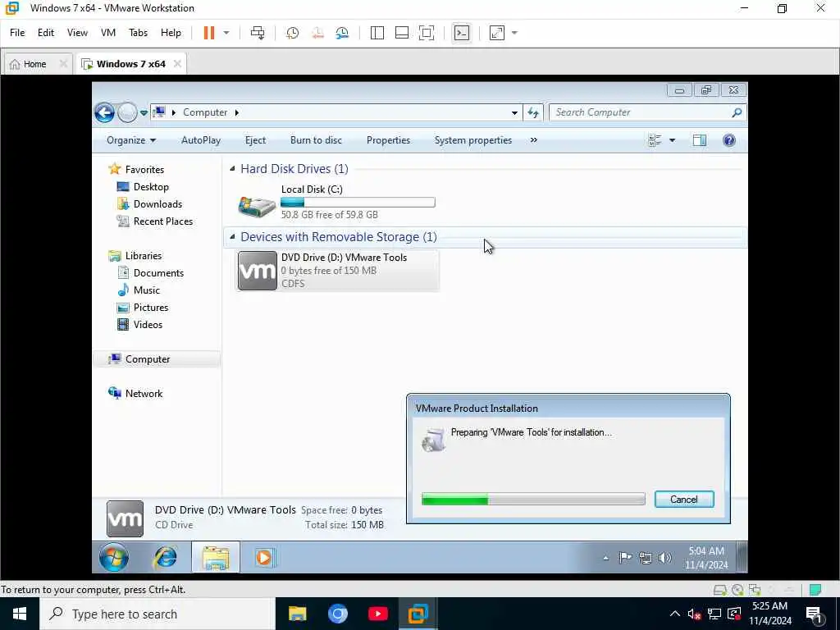840x630 pixels.
Task: Open the File menu in VMware
Action: (x=17, y=33)
